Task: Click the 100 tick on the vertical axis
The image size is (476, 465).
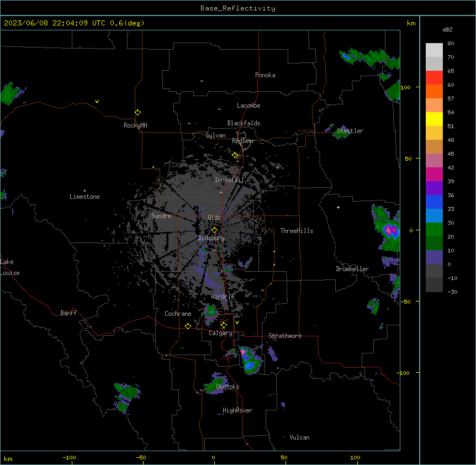Action: 405,87
